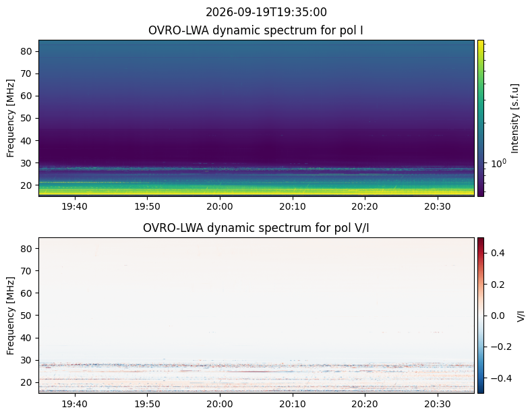Click the 20:10 time tick under the lower plot

pos(293,404)
